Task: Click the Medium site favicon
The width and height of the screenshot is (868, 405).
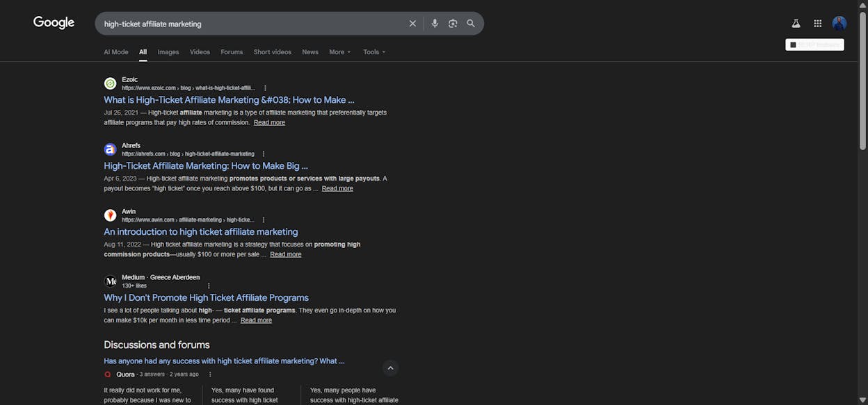Action: click(110, 281)
